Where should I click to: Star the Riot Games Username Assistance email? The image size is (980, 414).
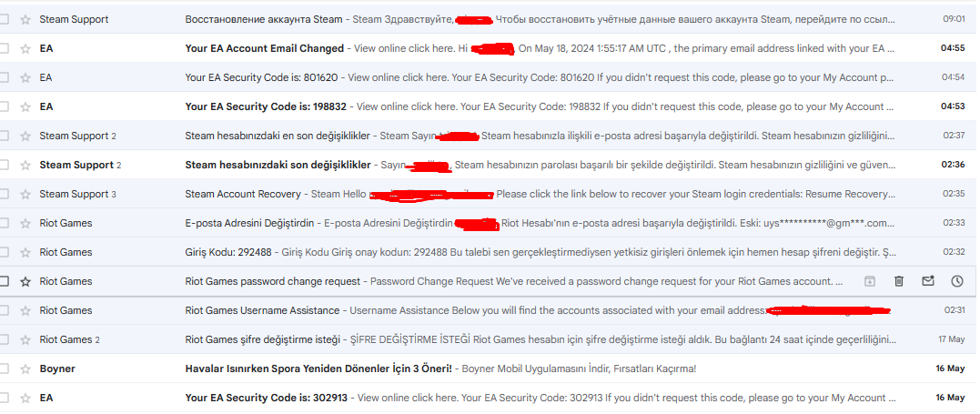coord(25,310)
